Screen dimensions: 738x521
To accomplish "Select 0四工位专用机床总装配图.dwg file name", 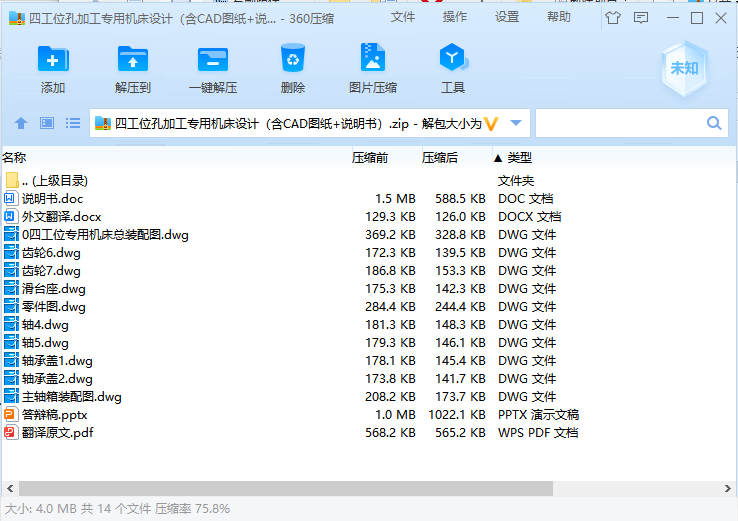I will pyautogui.click(x=105, y=234).
